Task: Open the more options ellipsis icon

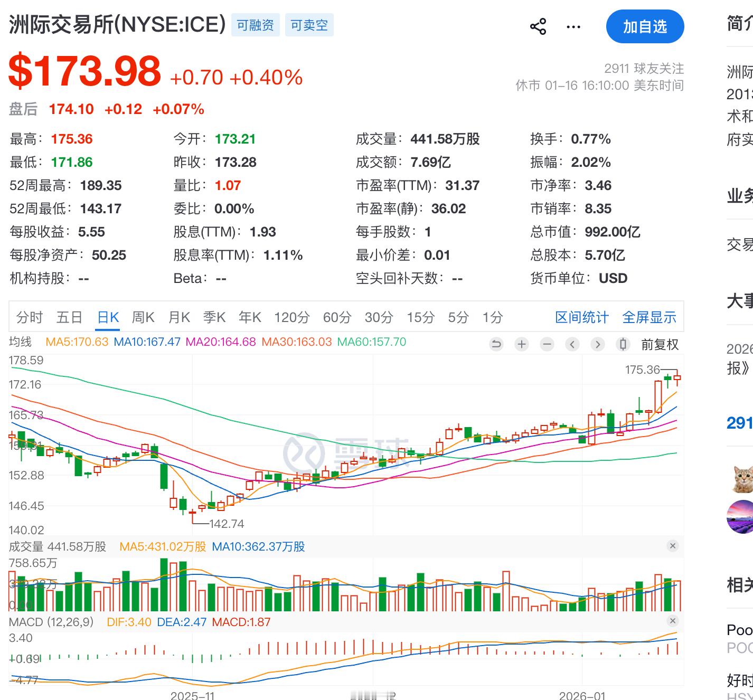Action: pos(573,26)
